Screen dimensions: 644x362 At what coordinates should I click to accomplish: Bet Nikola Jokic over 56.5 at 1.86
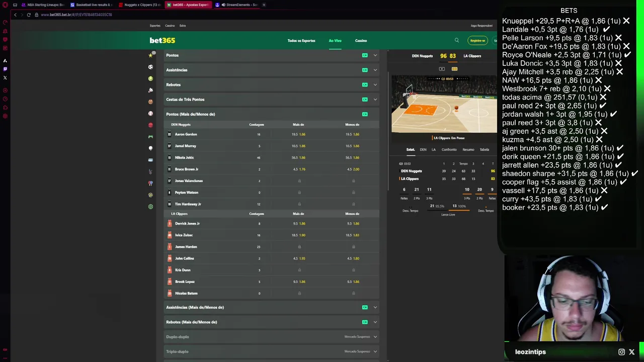[298, 157]
